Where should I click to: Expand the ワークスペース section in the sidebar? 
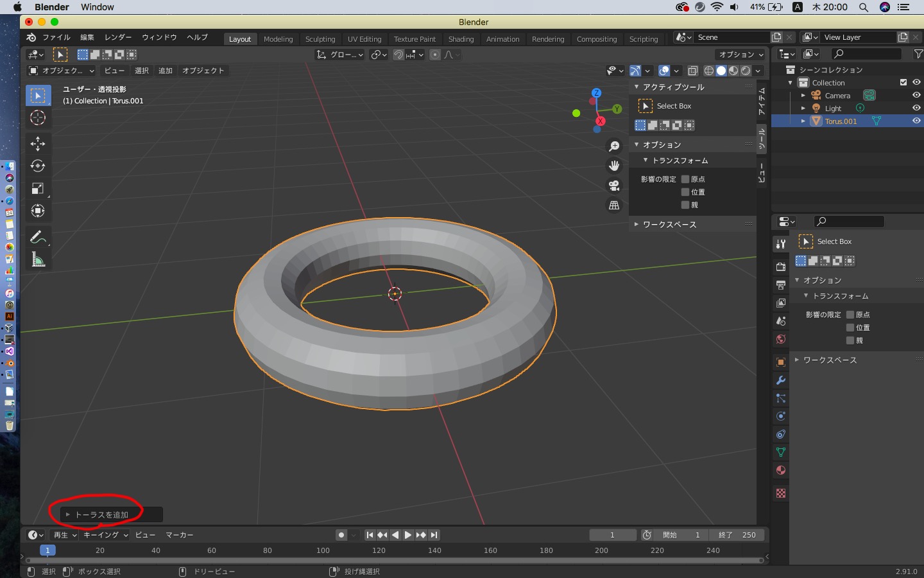(x=669, y=224)
